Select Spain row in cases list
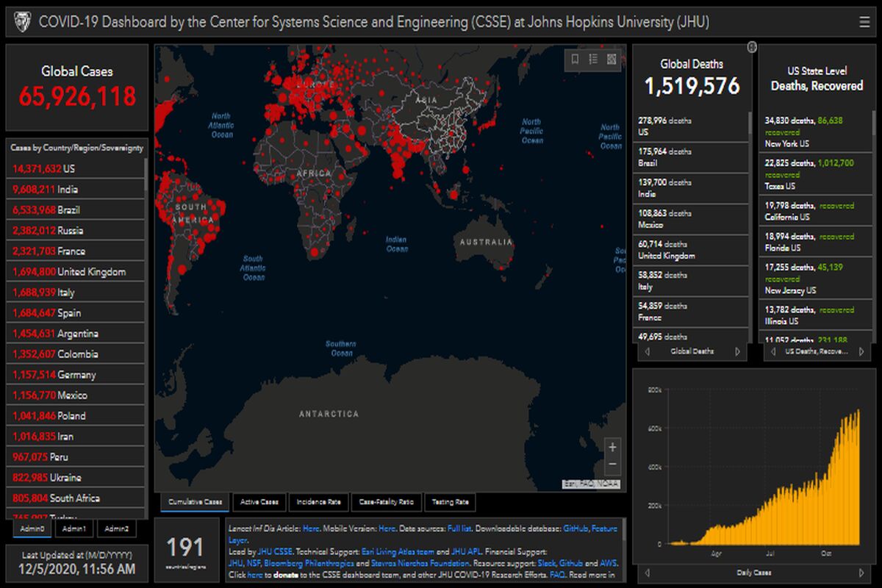This screenshot has height=588, width=882. 76,312
